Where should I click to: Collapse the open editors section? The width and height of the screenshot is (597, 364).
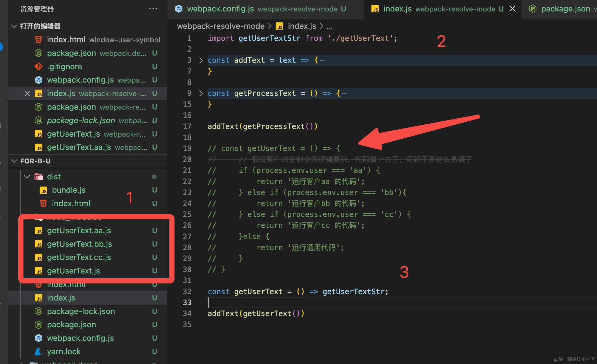[x=14, y=26]
